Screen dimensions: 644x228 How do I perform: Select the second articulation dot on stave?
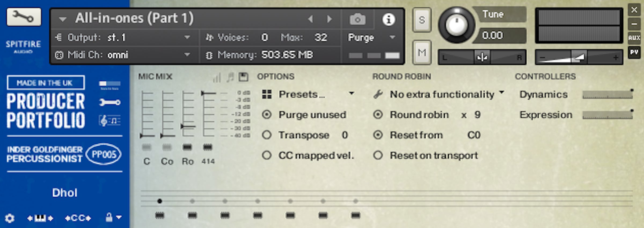(x=192, y=201)
